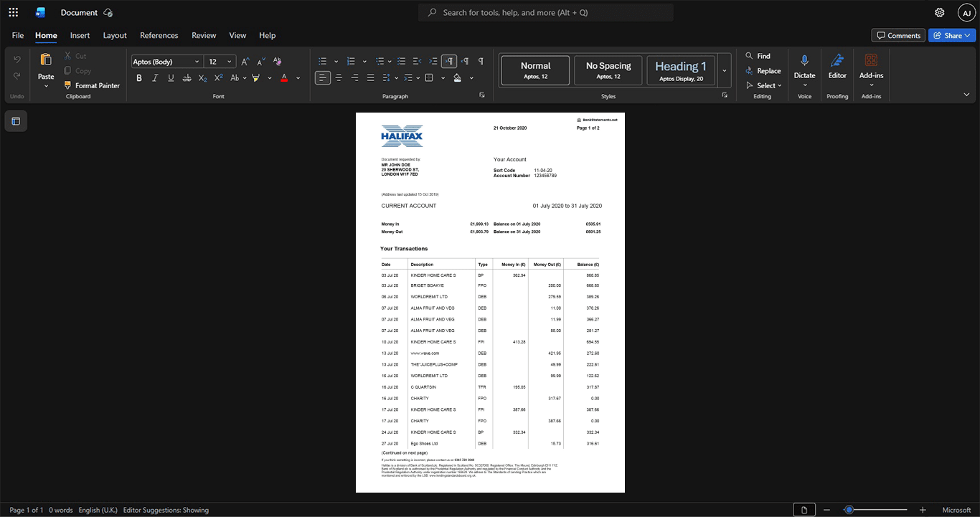Image resolution: width=980 pixels, height=517 pixels.
Task: Expand the Paste options arrow
Action: (46, 86)
